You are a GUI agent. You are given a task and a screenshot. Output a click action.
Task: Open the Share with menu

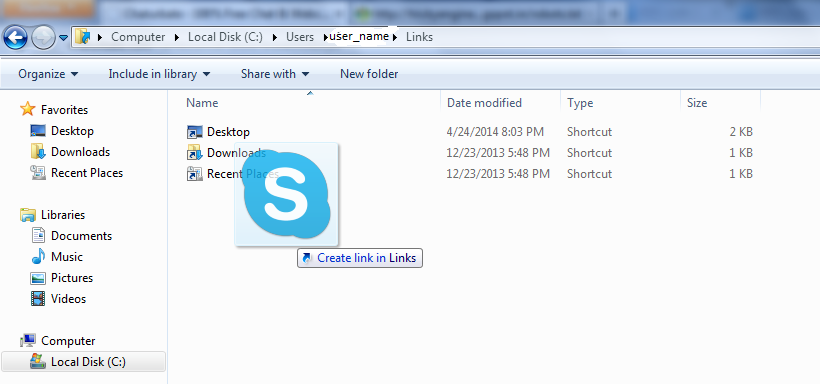point(275,74)
